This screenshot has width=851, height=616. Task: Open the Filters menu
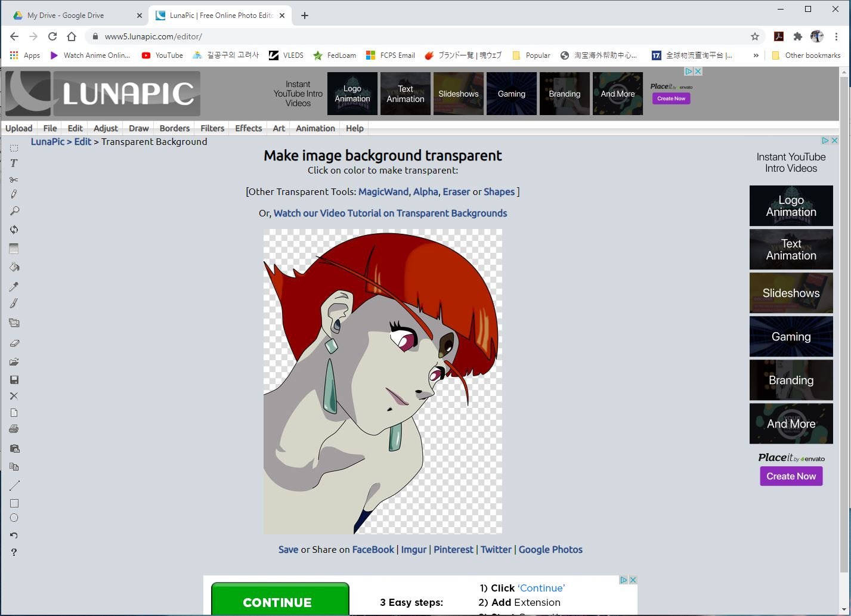coord(212,128)
